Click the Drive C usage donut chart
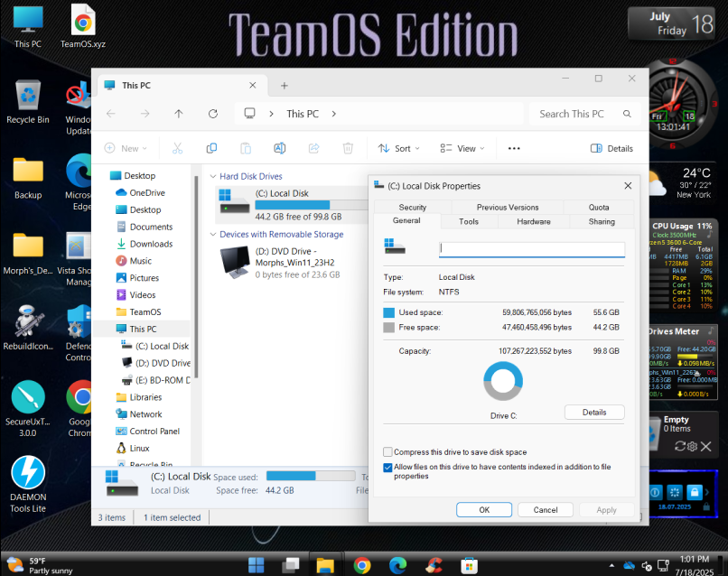The width and height of the screenshot is (728, 576). pyautogui.click(x=503, y=381)
